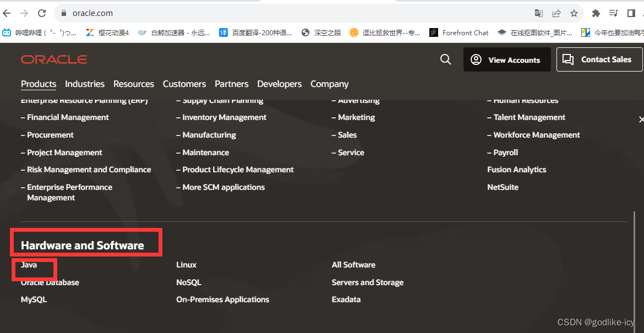Click the padlock site info icon
Image resolution: width=644 pixels, height=333 pixels.
tap(64, 13)
